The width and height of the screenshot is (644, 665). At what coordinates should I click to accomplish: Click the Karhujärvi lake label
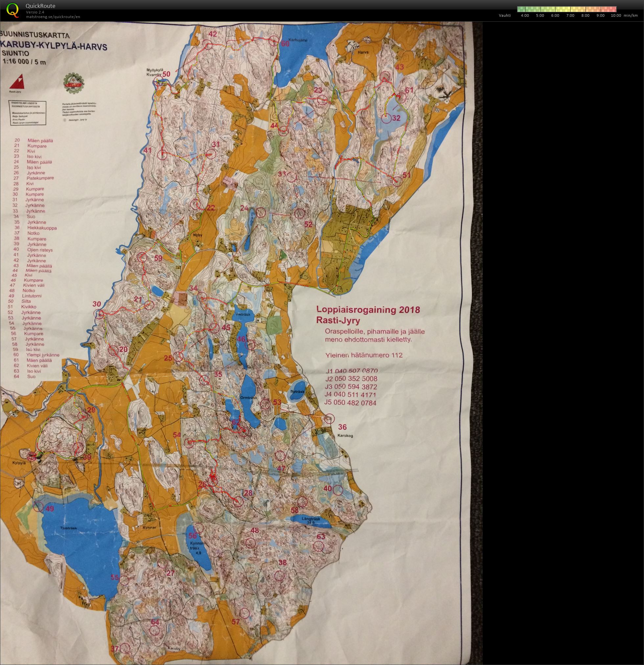click(298, 40)
